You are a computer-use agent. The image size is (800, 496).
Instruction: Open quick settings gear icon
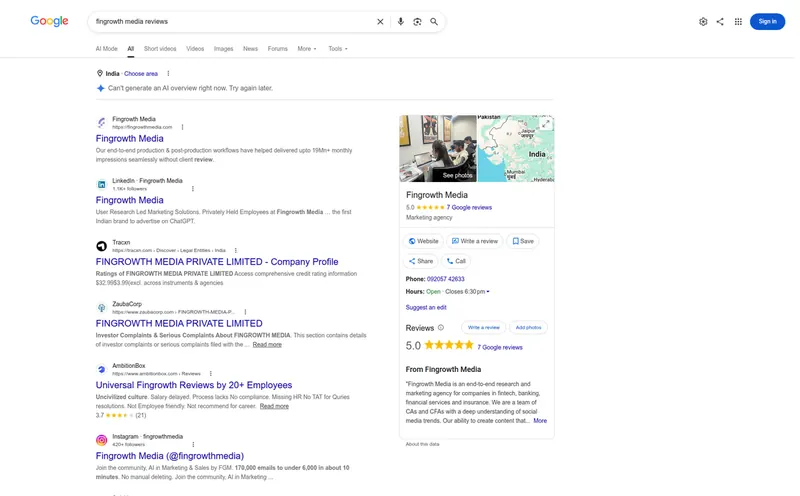coord(703,21)
